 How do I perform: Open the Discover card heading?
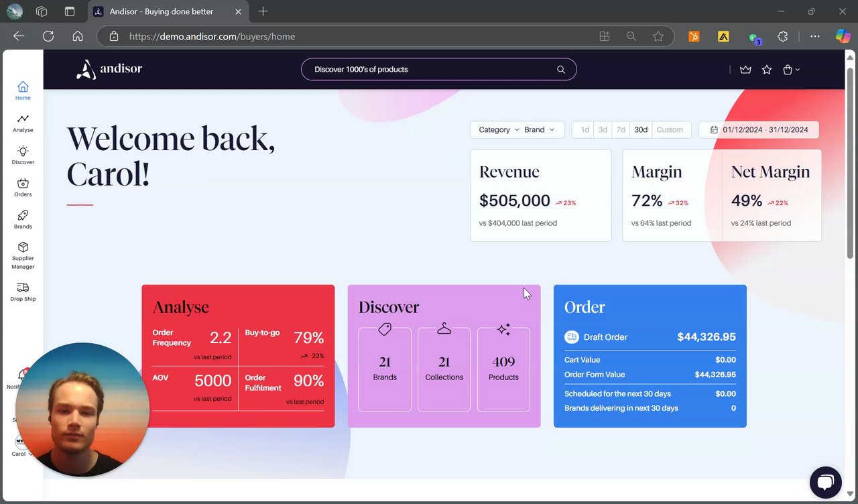(x=389, y=307)
